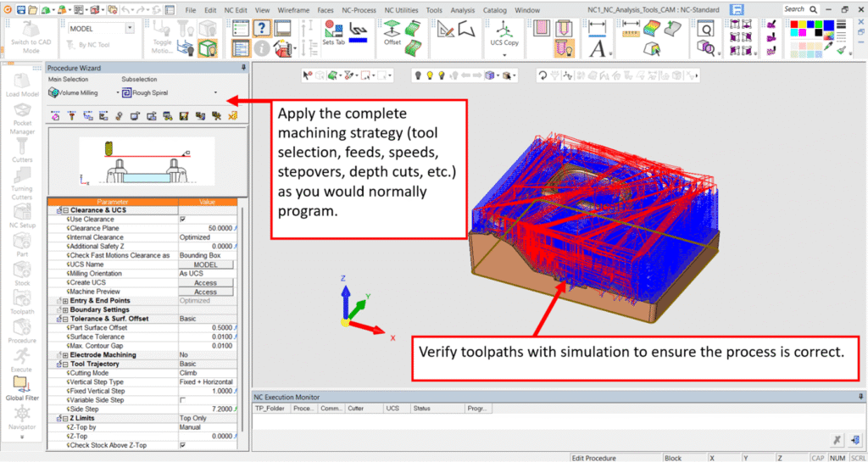Screen dimensions: 868x462
Task: Click the blue exit icon in NC Execution Monitor
Action: tap(854, 440)
